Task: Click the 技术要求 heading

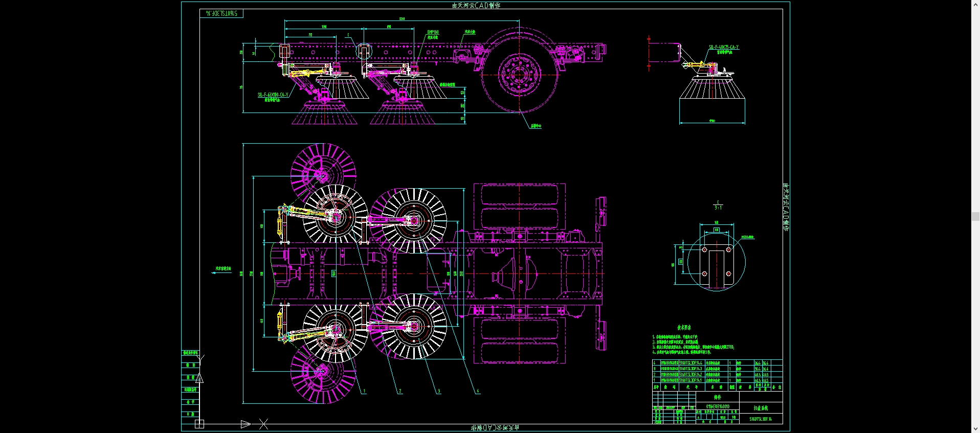Action: click(x=684, y=328)
